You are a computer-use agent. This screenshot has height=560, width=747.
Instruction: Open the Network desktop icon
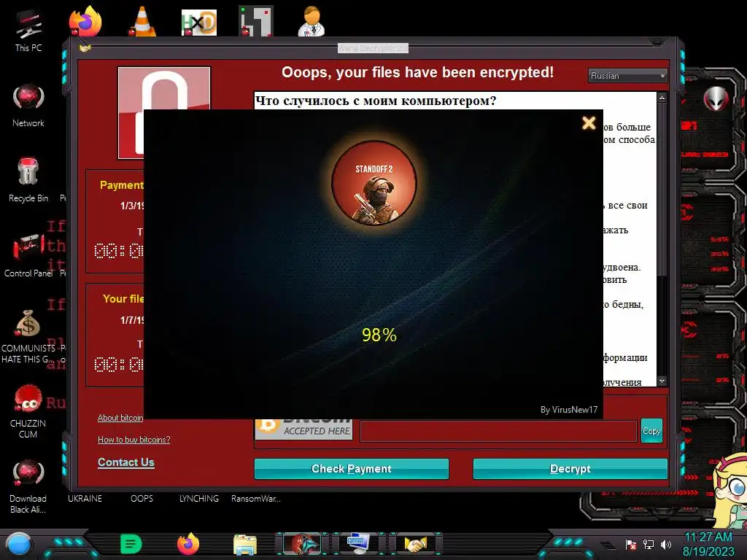(28, 106)
